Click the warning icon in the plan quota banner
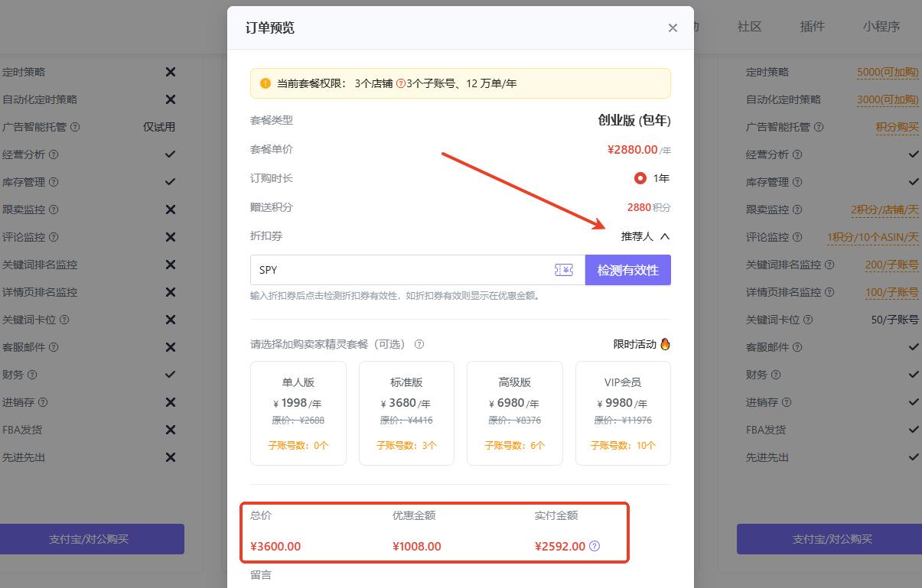The width and height of the screenshot is (922, 588). [266, 83]
